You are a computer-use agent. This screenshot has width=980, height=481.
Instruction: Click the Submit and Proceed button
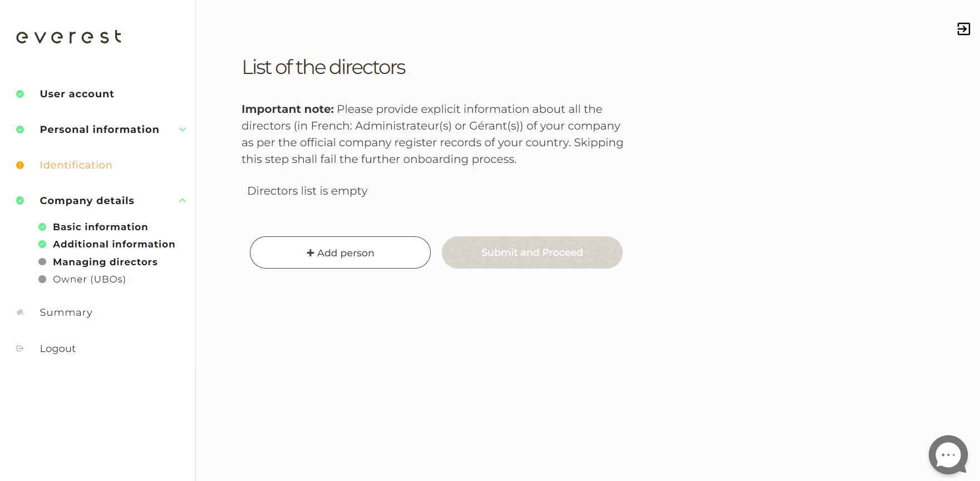pos(531,252)
